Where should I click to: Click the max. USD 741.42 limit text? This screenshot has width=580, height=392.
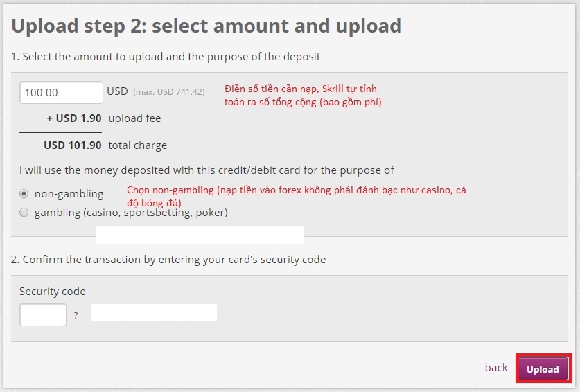point(168,92)
